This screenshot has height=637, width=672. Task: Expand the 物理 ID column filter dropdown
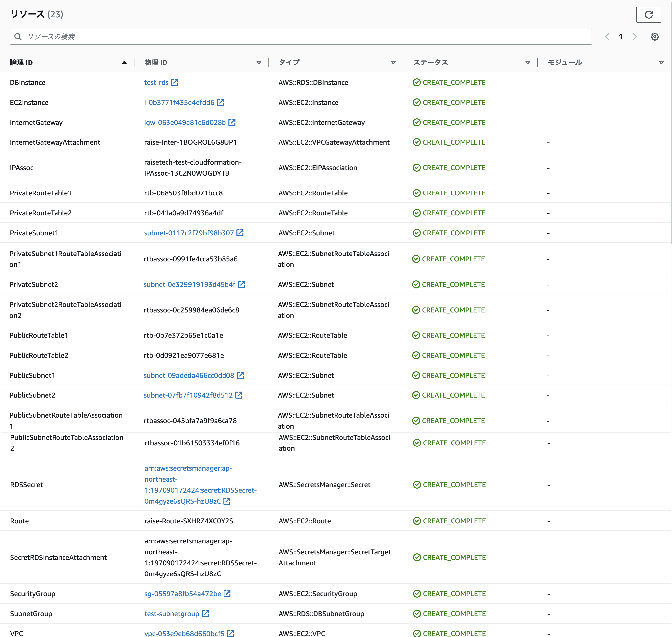[x=259, y=63]
